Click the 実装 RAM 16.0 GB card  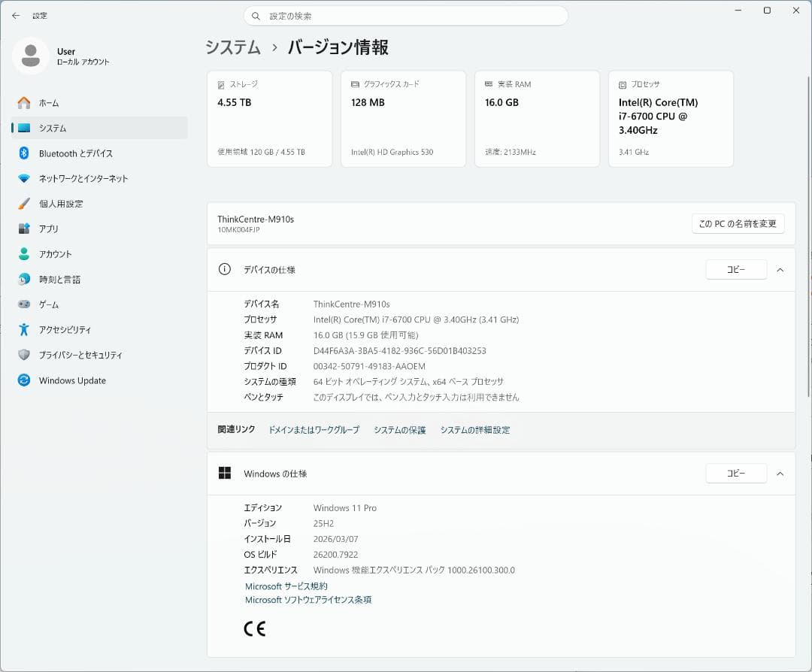pos(537,119)
